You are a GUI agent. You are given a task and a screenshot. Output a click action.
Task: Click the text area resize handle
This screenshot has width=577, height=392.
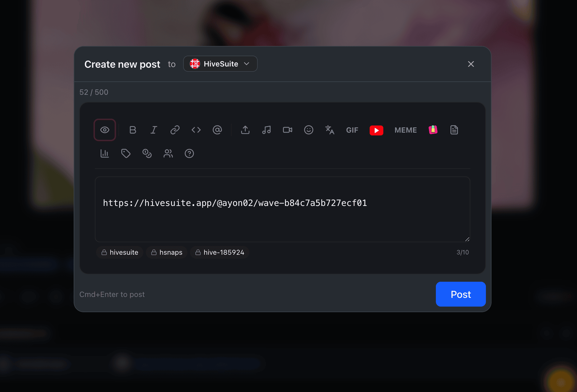tap(467, 239)
